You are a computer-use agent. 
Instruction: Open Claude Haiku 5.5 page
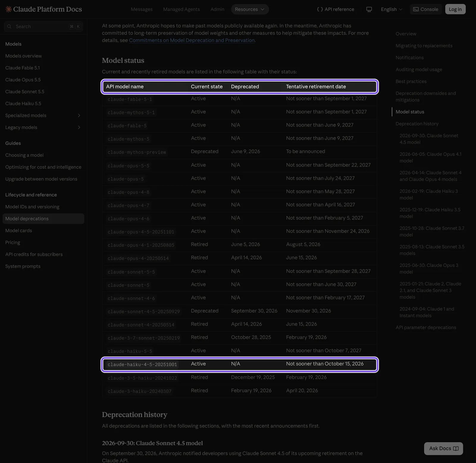23,104
